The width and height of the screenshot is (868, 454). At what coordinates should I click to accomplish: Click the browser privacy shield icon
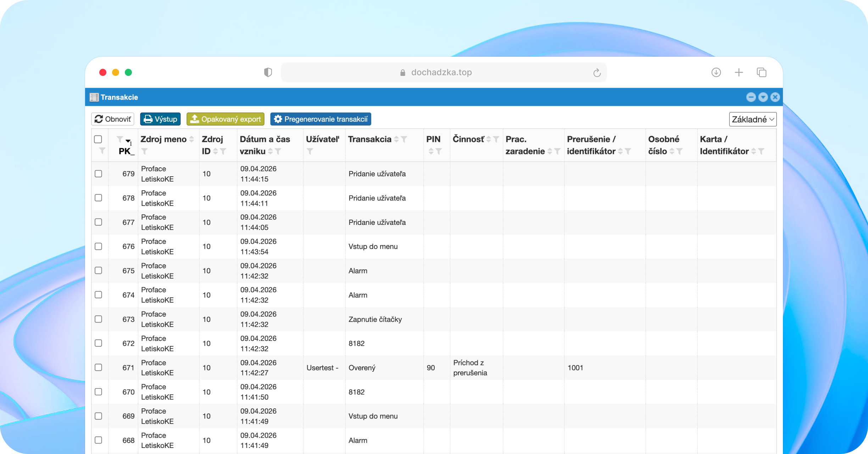coord(268,72)
